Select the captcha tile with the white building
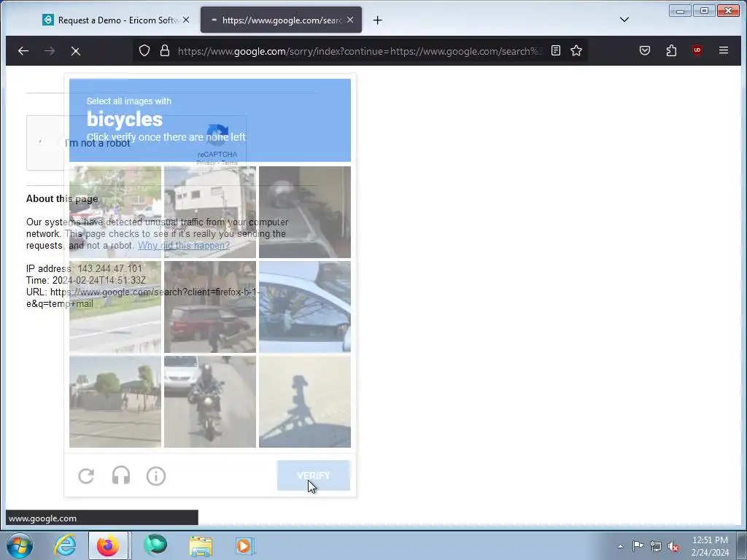This screenshot has width=747, height=560. [x=209, y=212]
